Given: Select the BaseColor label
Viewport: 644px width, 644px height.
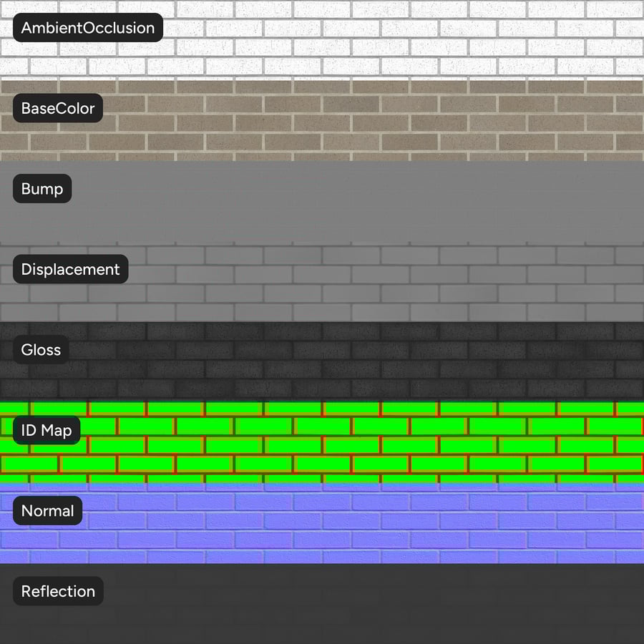Looking at the screenshot, I should tap(58, 108).
